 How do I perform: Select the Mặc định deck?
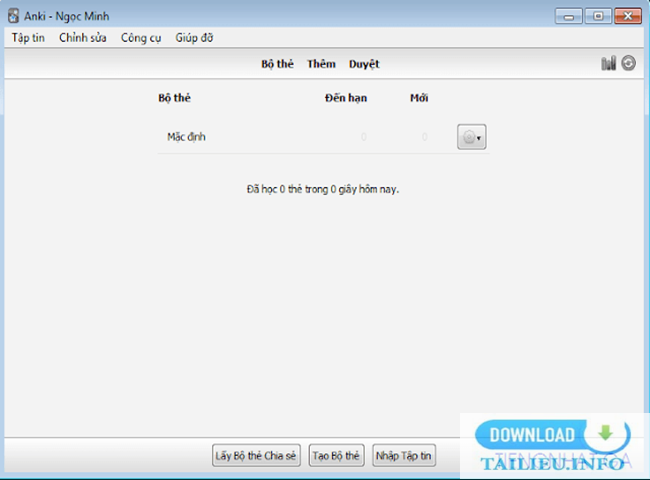pos(186,137)
